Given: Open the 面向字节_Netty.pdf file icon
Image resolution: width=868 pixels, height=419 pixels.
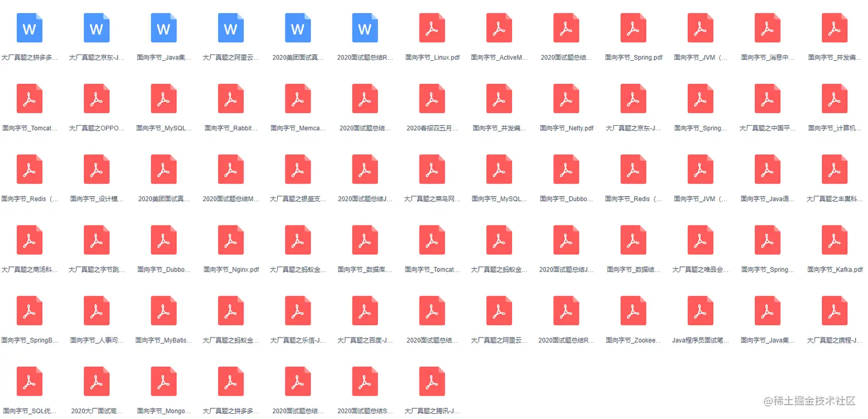Looking at the screenshot, I should pyautogui.click(x=567, y=98).
